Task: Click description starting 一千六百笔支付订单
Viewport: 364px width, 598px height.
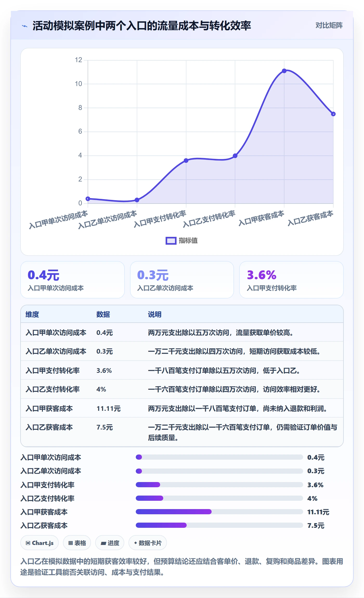Action: click(234, 389)
